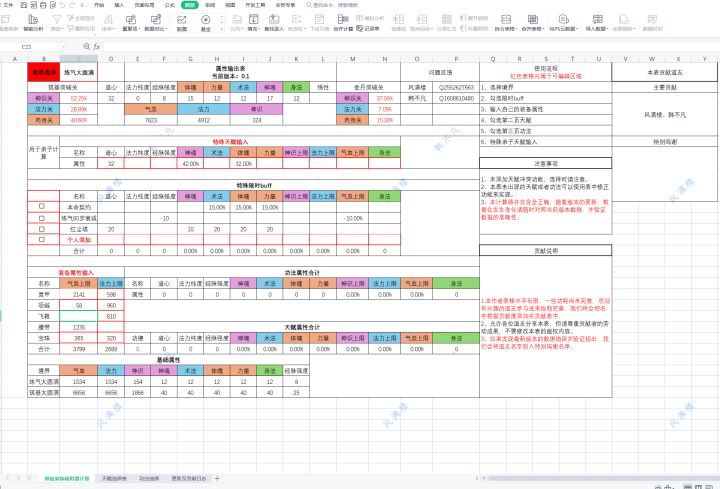
Task: Click the Import Data (导入数据) icon
Action: [597, 19]
